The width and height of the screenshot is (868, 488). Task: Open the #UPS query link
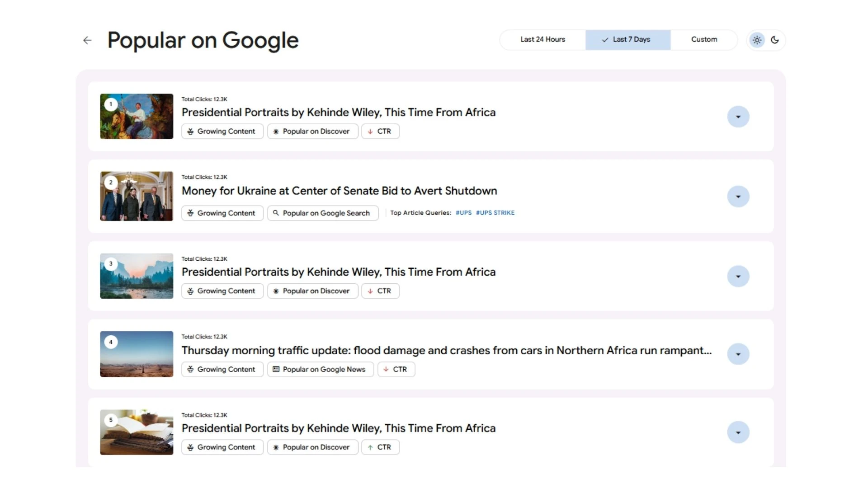(x=464, y=212)
